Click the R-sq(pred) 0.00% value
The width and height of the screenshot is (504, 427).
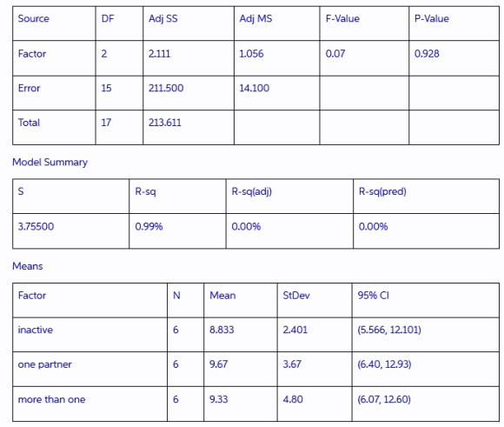coord(373,226)
